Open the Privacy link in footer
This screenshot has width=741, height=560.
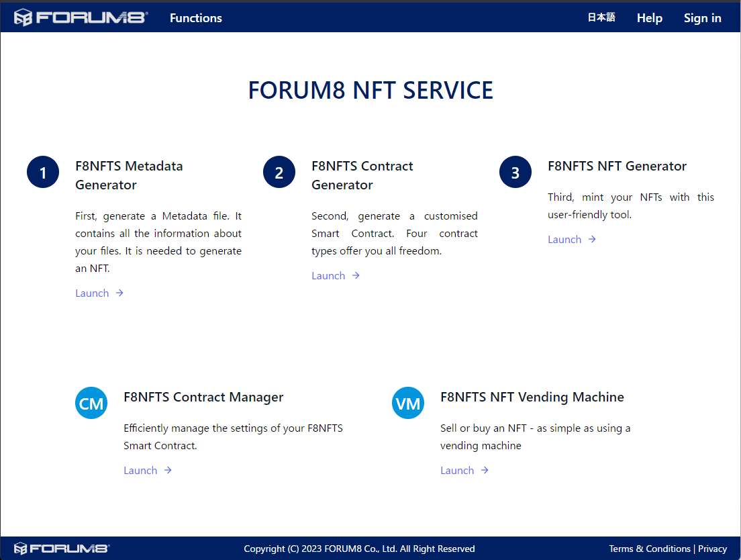click(x=712, y=549)
